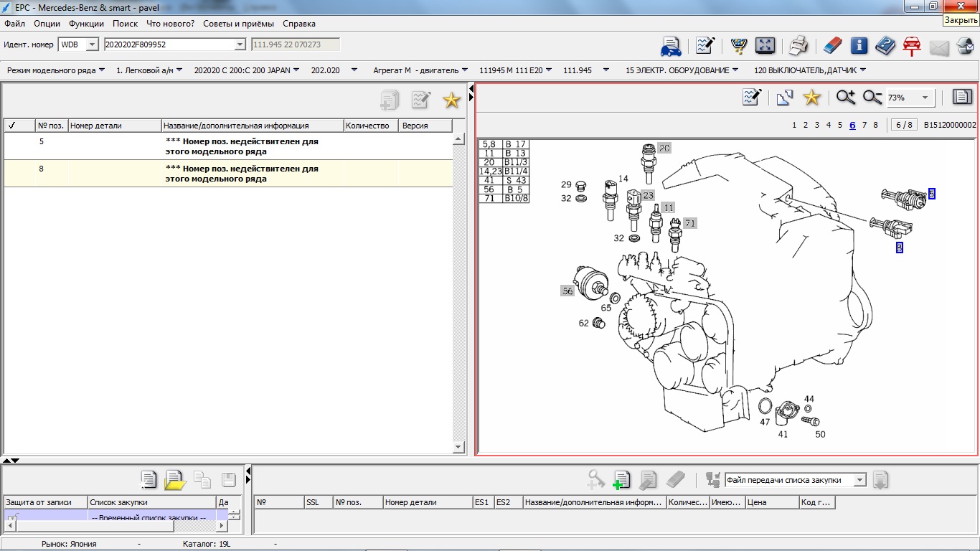This screenshot has height=551, width=980.
Task: Toggle the full-screen view icon
Action: 765,46
